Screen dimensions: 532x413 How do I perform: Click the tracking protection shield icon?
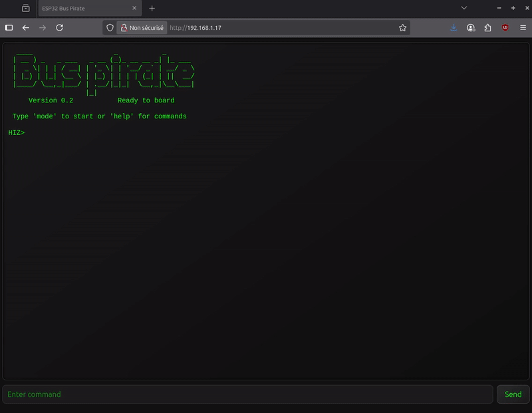pyautogui.click(x=110, y=28)
